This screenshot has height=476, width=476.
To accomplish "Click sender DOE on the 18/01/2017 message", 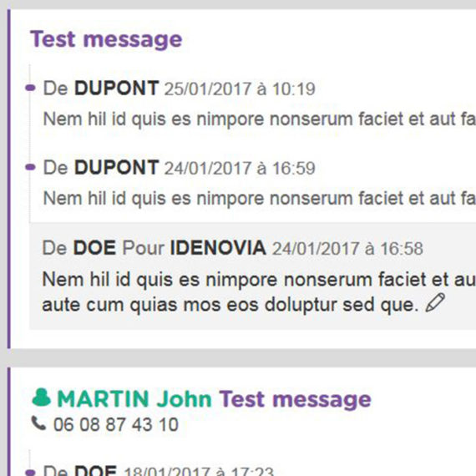I will pos(95,470).
